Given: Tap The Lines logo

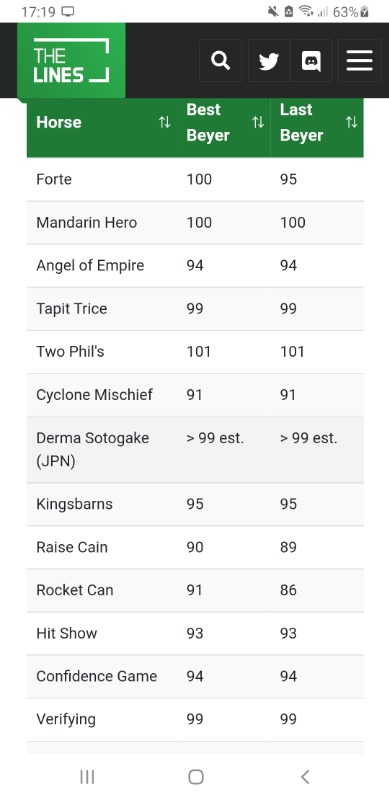Looking at the screenshot, I should point(71,60).
